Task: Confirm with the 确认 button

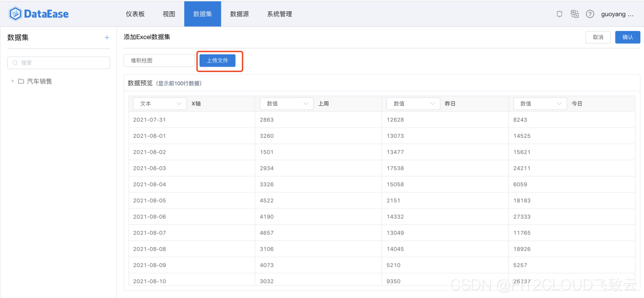Action: [x=628, y=37]
